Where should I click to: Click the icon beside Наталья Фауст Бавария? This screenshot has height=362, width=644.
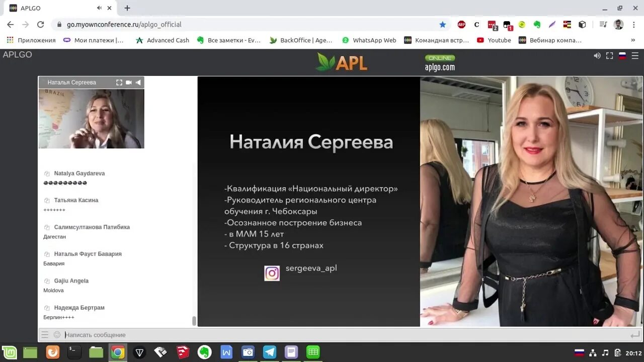(x=47, y=254)
